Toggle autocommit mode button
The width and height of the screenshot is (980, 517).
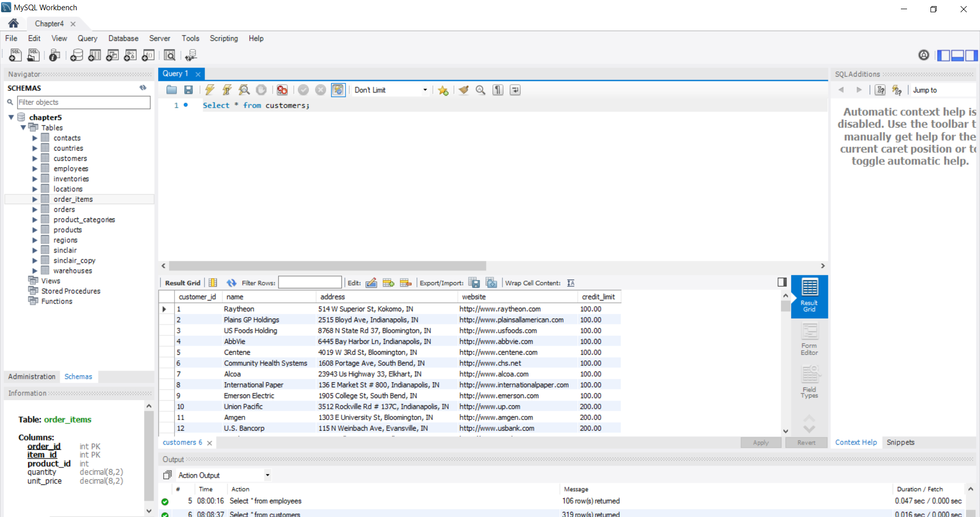tap(338, 90)
